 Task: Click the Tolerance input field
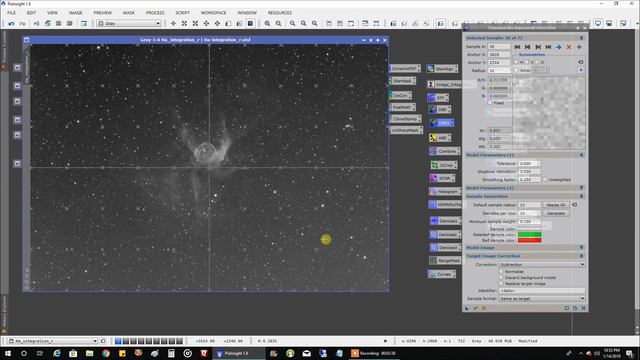tap(529, 163)
